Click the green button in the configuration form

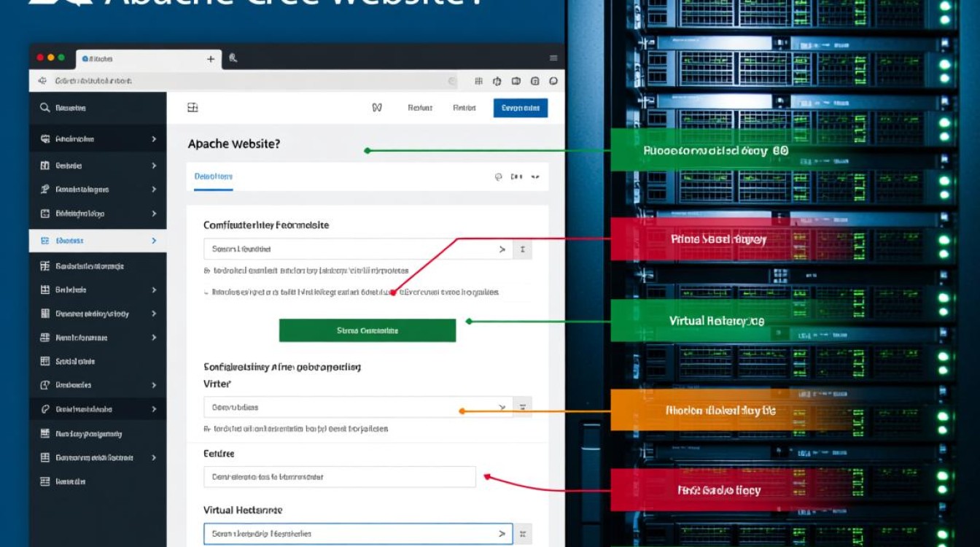(x=367, y=330)
